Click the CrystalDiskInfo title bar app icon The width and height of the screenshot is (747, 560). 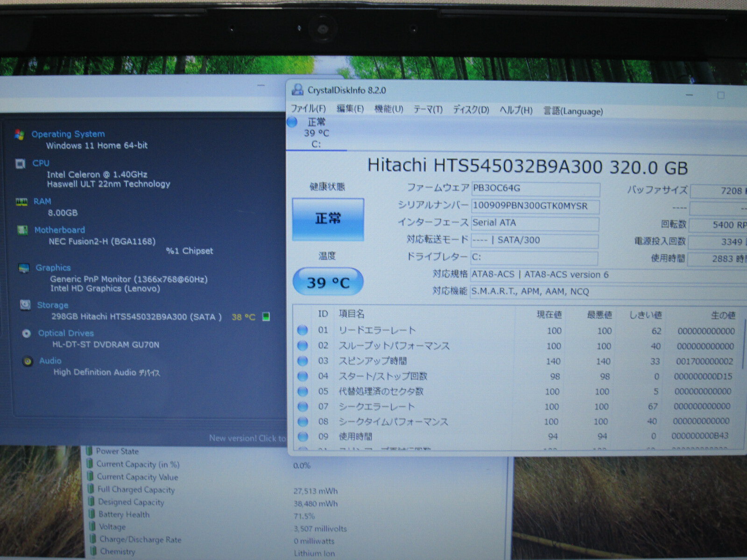pos(297,89)
